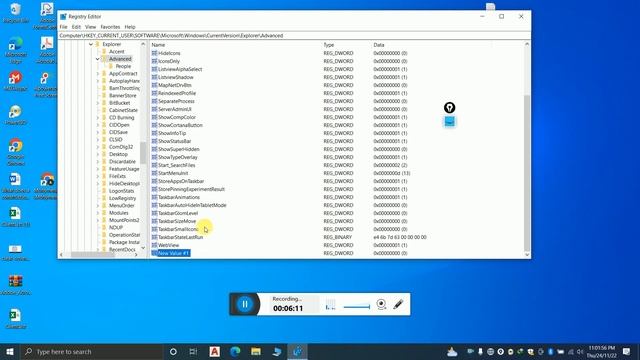Click the TaskbarStateLastRun binary value icon

click(x=154, y=237)
